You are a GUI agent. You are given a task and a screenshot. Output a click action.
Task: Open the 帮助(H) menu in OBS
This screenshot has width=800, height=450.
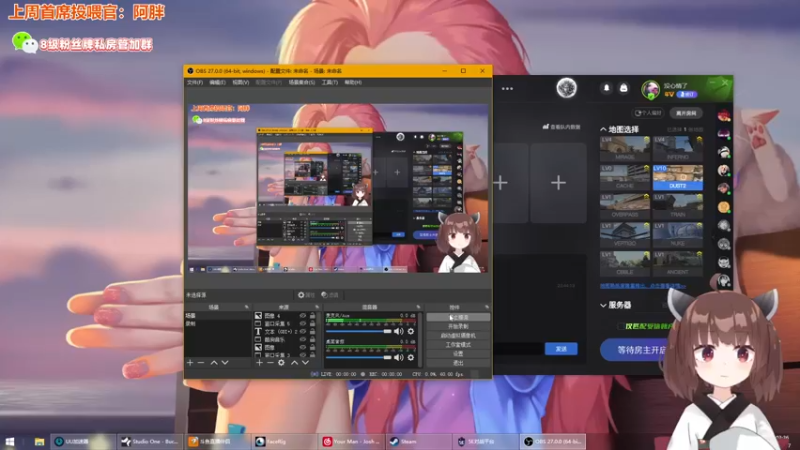353,82
